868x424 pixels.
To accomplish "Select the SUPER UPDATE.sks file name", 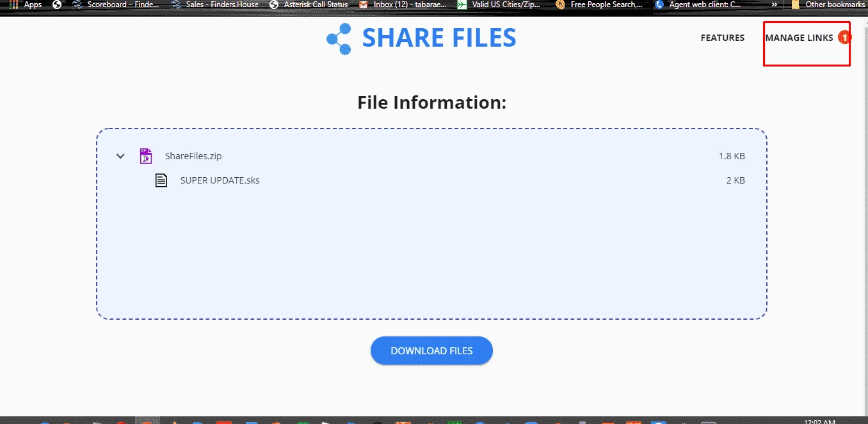I will tap(220, 180).
